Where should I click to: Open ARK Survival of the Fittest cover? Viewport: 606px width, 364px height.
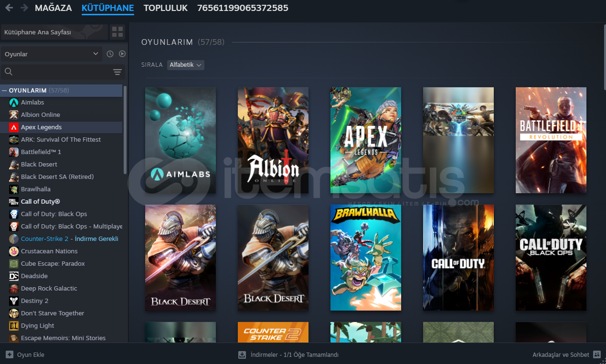[x=458, y=140]
